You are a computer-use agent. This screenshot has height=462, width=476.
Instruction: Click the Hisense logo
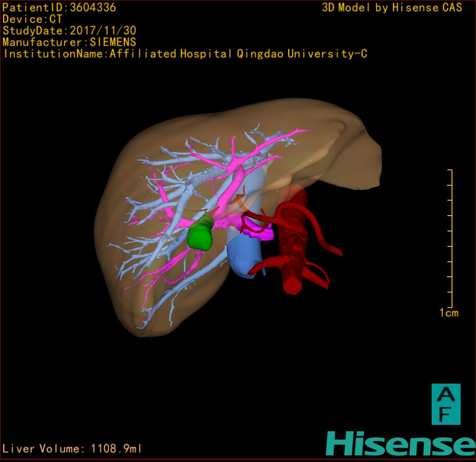coord(400,443)
